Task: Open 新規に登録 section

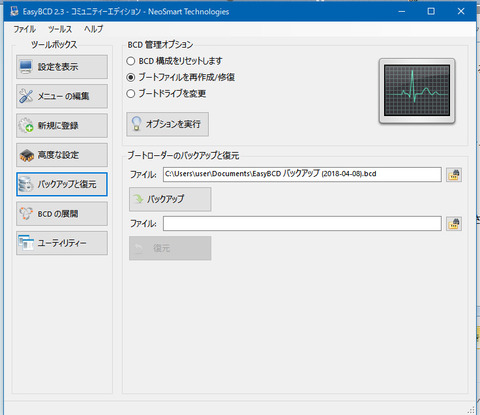Action: point(62,126)
